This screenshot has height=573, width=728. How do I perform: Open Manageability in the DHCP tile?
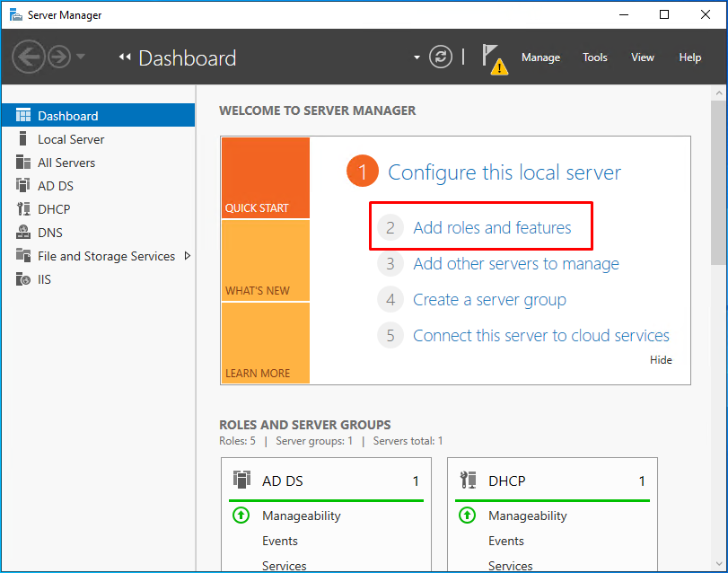(528, 516)
